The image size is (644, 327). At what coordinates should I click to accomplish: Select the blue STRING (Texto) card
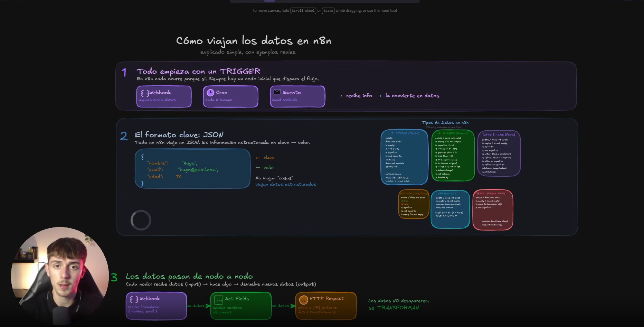(x=404, y=157)
